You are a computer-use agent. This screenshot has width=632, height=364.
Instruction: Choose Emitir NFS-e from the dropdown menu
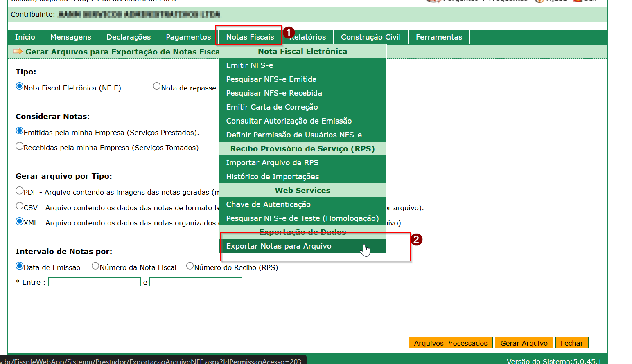point(250,65)
